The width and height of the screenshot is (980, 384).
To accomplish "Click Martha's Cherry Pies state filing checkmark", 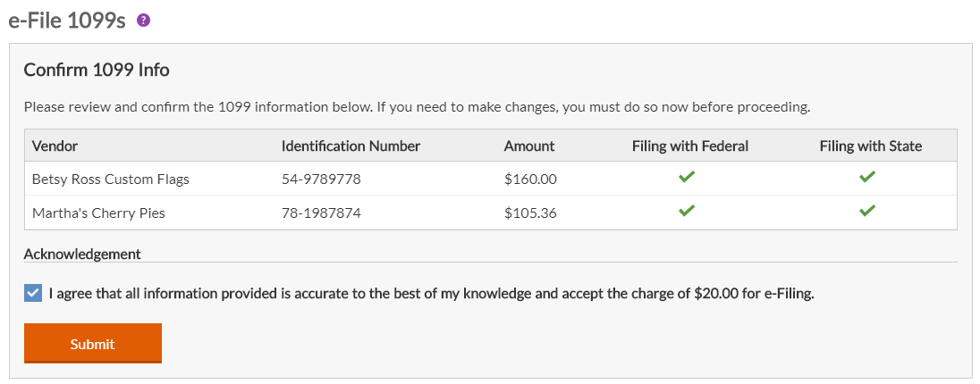I will tap(866, 211).
